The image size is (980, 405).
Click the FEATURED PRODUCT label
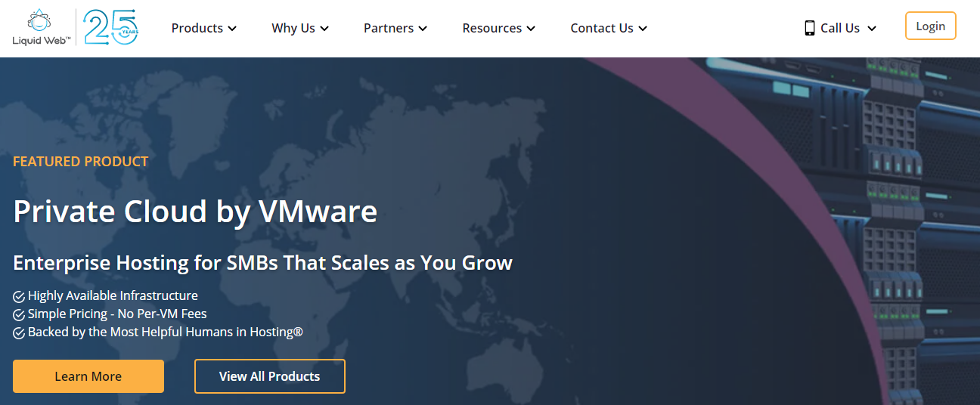click(81, 162)
